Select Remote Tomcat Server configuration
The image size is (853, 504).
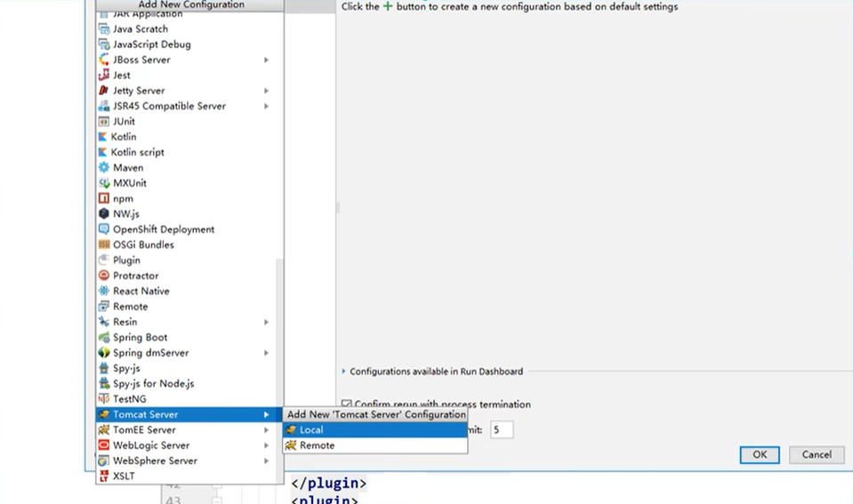click(x=374, y=445)
